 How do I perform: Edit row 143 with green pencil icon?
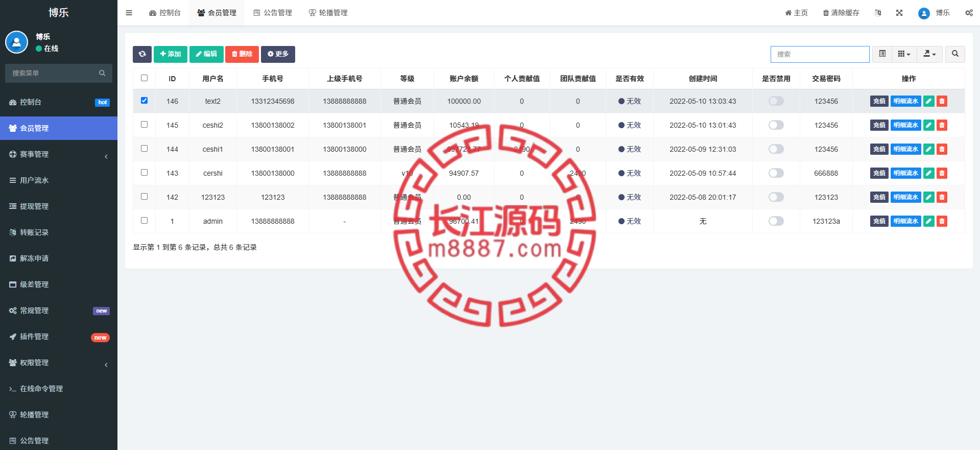click(x=929, y=173)
